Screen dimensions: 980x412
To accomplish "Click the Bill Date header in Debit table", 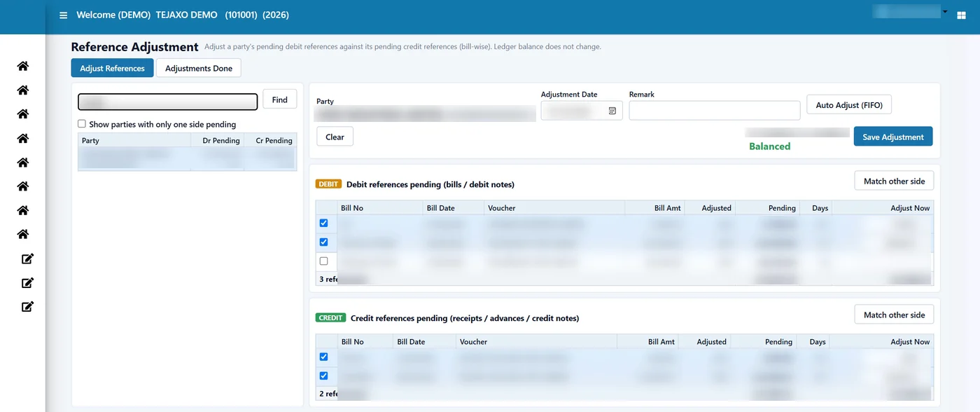I will [x=454, y=208].
